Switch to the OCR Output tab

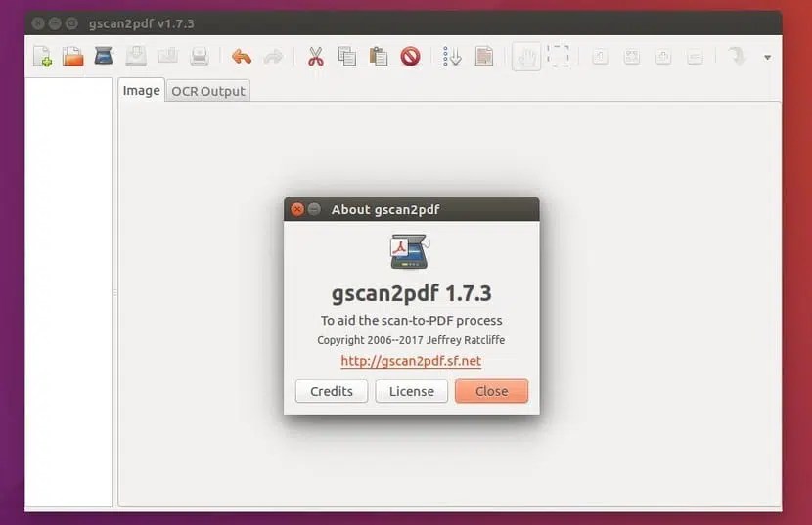208,91
